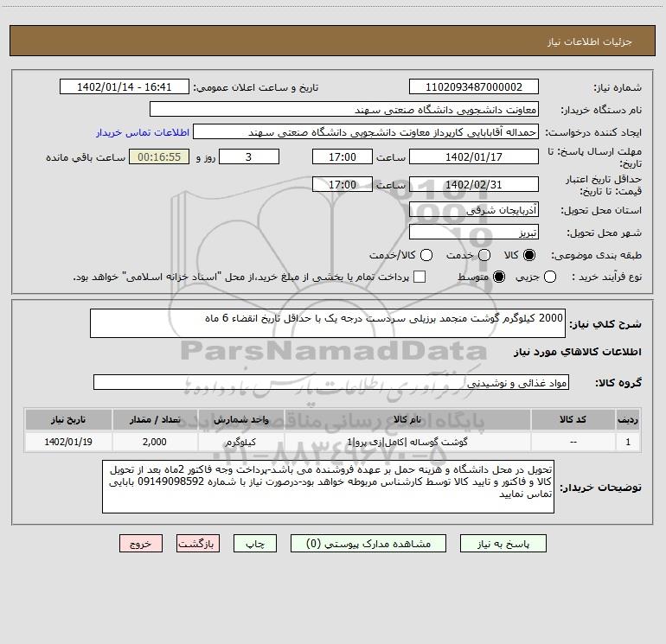Select the کالا radio button

pyautogui.click(x=529, y=255)
